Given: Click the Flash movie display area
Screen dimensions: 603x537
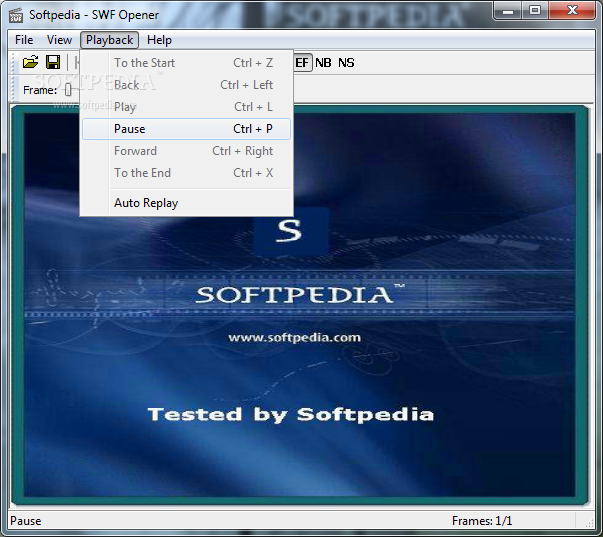Looking at the screenshot, I should [x=300, y=304].
